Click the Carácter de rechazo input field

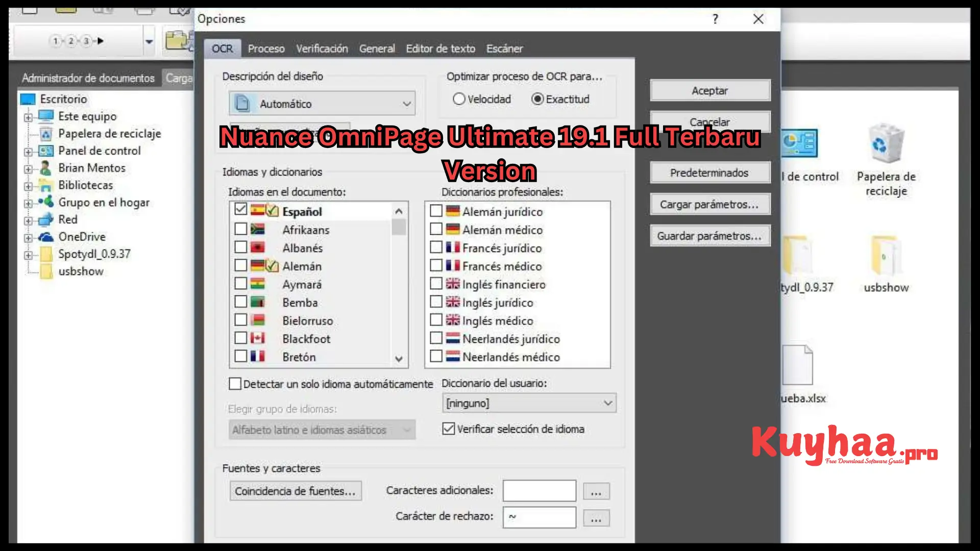tap(540, 517)
